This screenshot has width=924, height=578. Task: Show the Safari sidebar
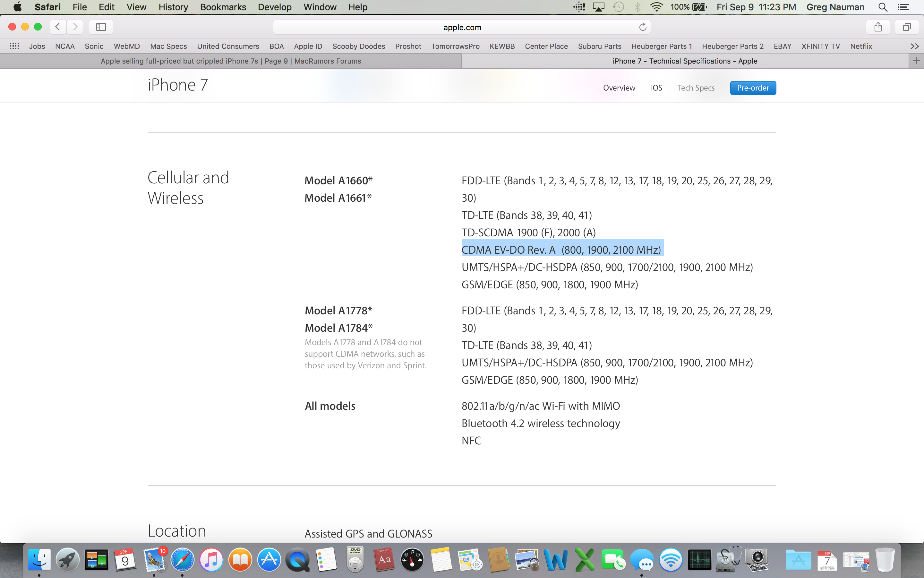pyautogui.click(x=101, y=27)
